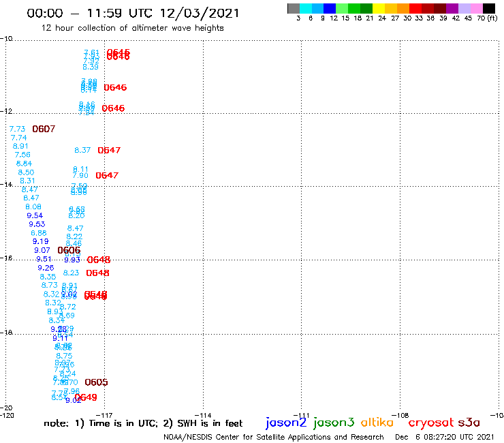Click the '0647' label beside 7.90
The width and height of the screenshot is (504, 443).
tap(107, 175)
